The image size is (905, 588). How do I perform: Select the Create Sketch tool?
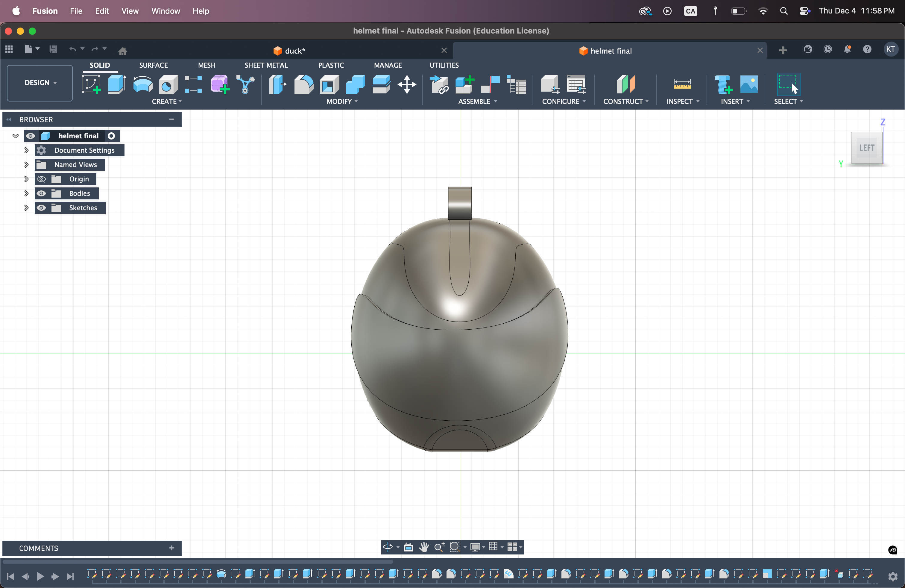point(91,84)
